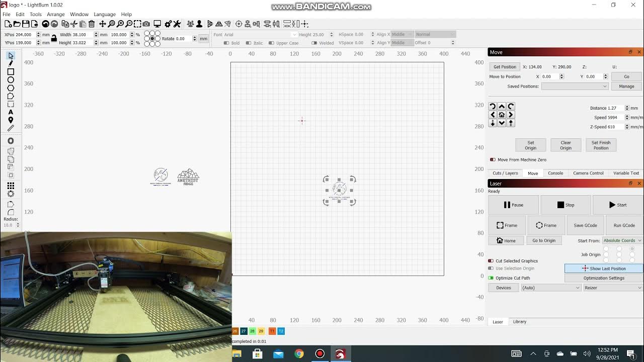Open the Saved Positions dropdown
Screen dimensions: 644x362
[x=575, y=86]
